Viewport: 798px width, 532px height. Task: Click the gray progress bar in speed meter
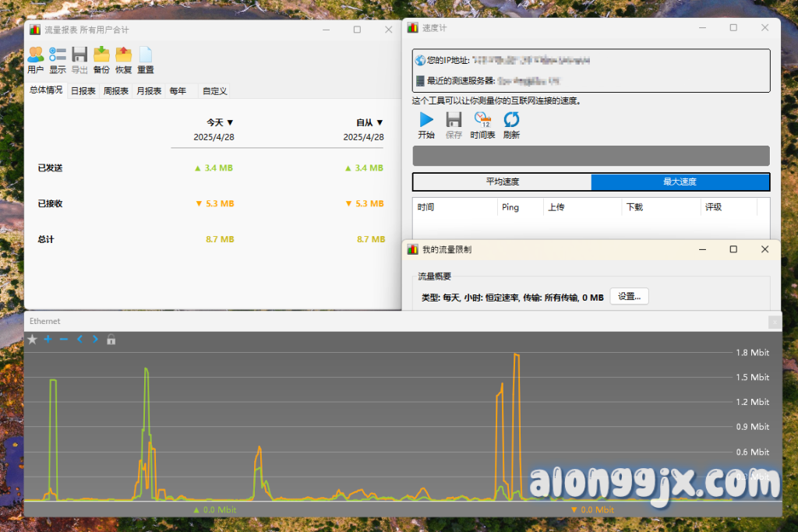click(591, 156)
